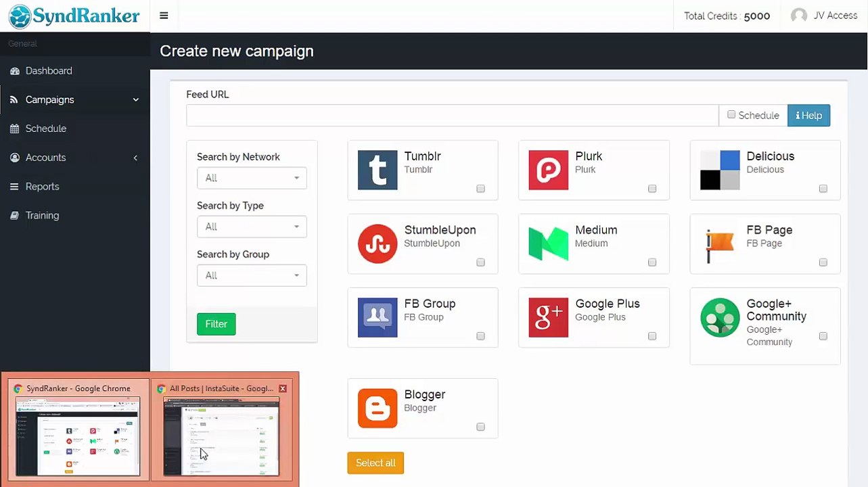Check the Google Plus checkbox
Screen dimensions: 868x487
(652, 336)
